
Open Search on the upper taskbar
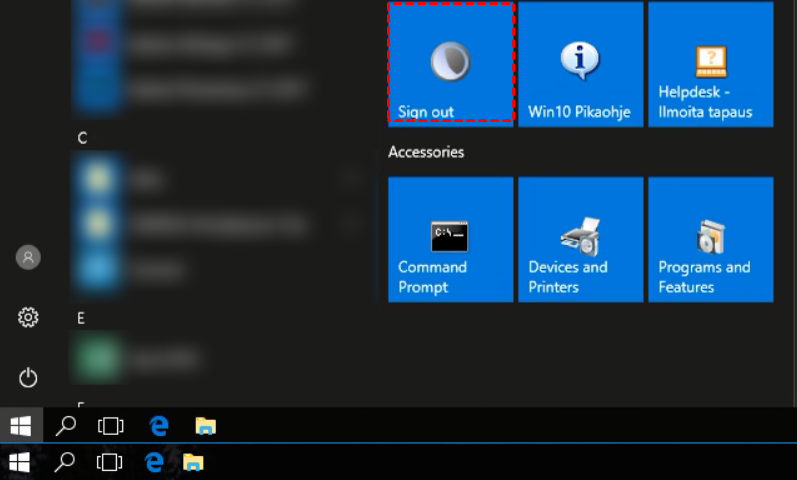click(x=66, y=426)
